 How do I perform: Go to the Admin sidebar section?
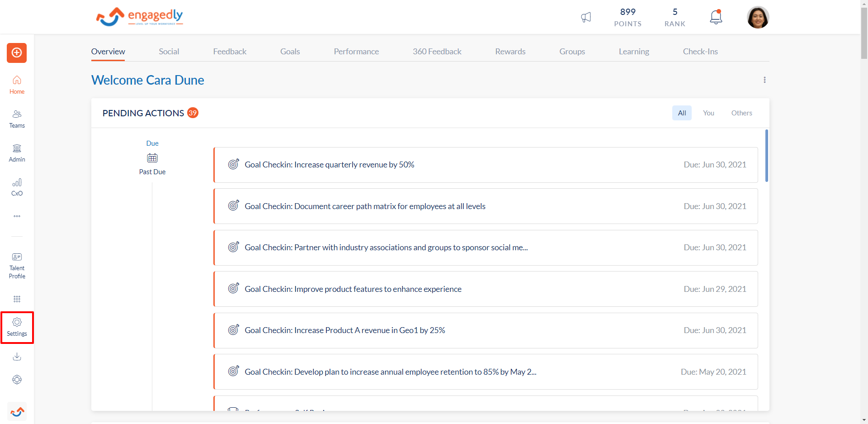click(x=17, y=153)
